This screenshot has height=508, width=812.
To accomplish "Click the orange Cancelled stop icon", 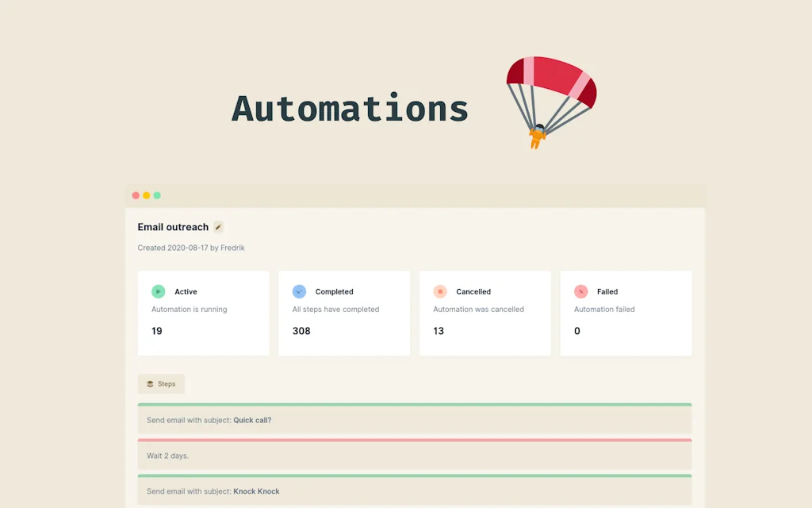I will tap(440, 291).
